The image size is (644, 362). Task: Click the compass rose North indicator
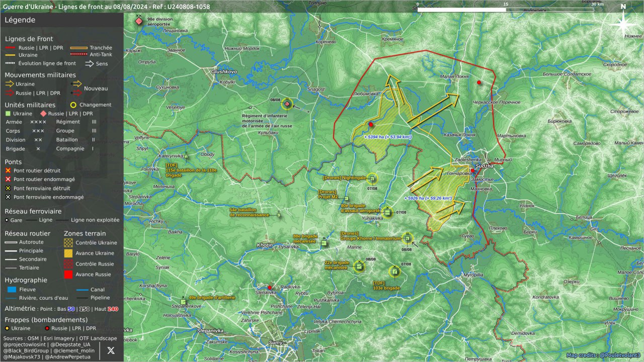click(x=623, y=24)
